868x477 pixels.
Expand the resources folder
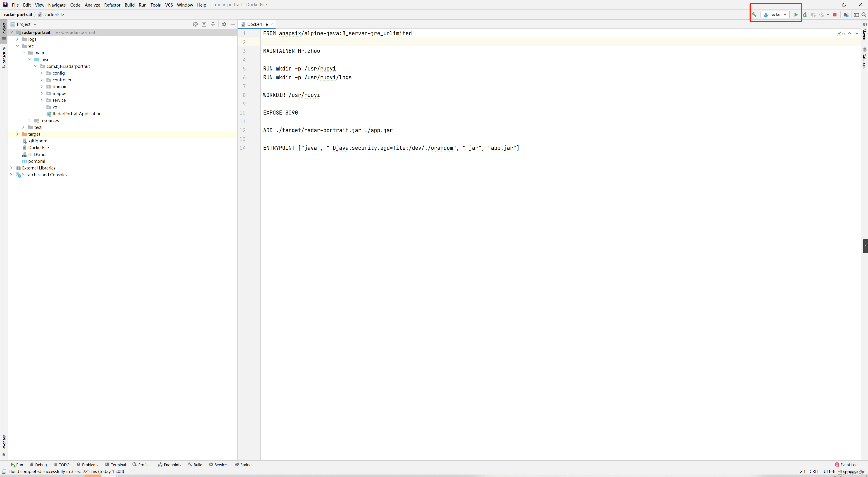pos(30,120)
